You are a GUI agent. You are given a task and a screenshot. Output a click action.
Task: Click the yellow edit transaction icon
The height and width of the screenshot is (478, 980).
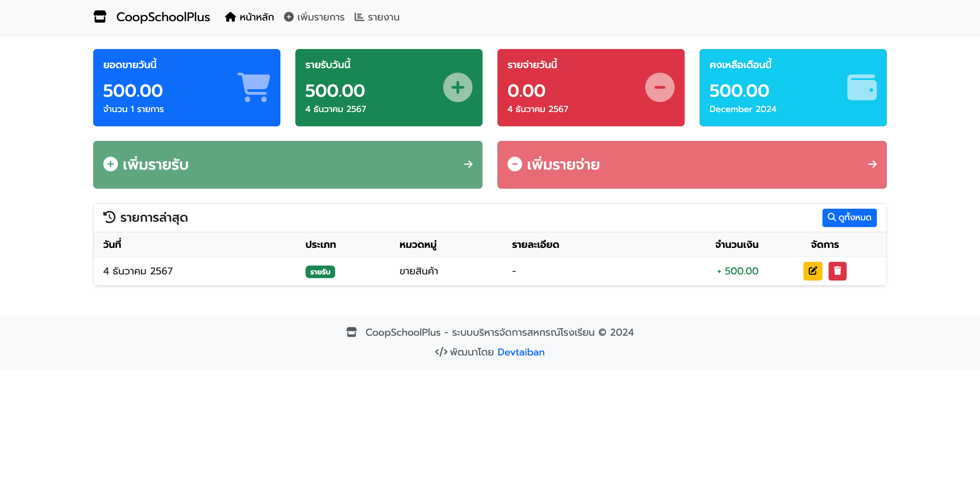point(812,271)
